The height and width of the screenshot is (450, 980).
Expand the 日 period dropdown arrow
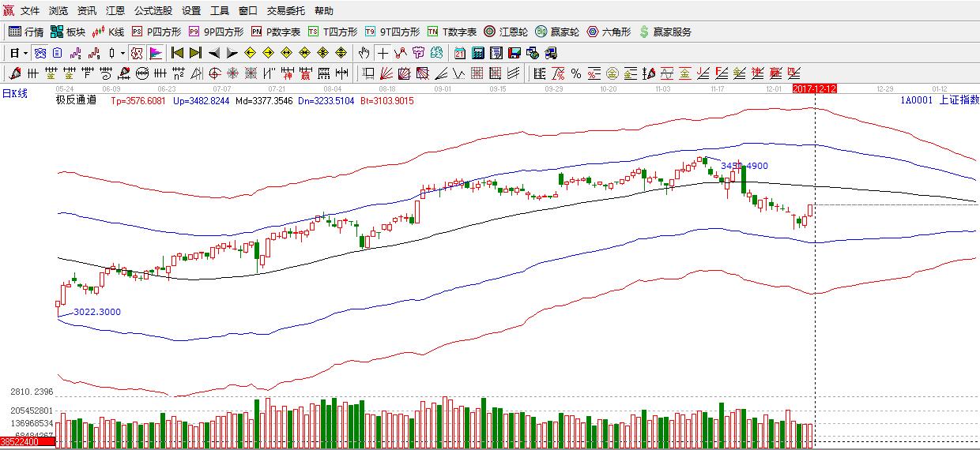[25, 54]
